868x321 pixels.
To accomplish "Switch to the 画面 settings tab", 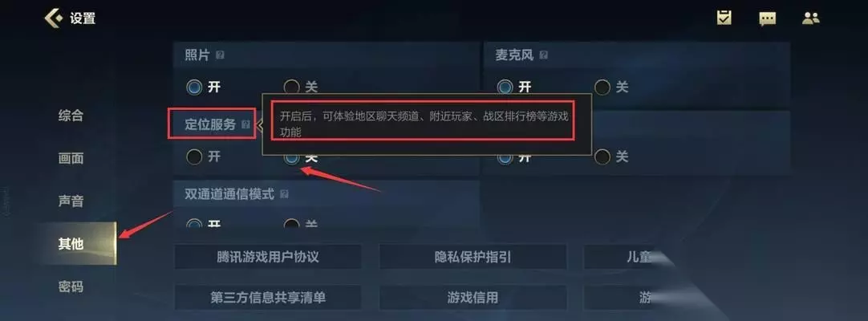I will [x=71, y=158].
